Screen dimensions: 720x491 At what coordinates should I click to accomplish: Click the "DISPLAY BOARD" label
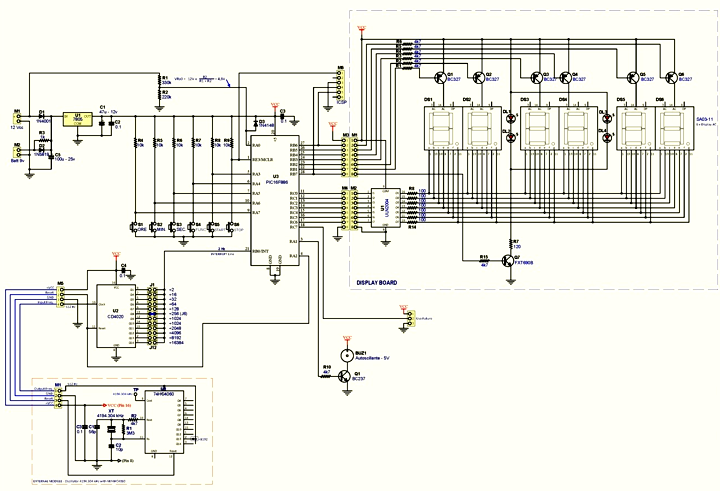(x=377, y=282)
